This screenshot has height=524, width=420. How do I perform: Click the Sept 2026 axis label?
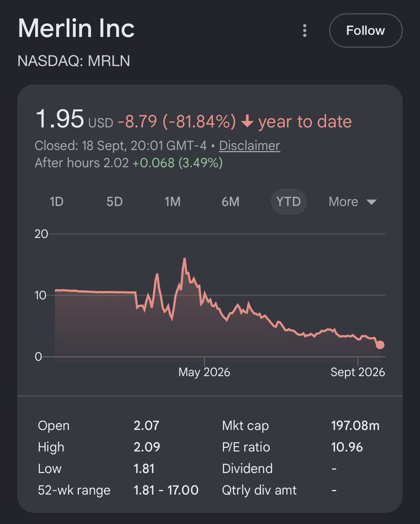coord(358,372)
